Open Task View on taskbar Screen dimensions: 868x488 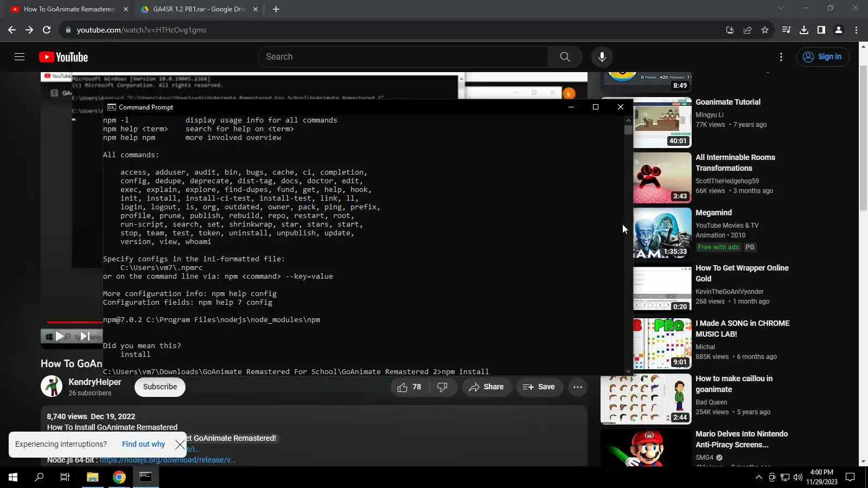click(x=65, y=477)
